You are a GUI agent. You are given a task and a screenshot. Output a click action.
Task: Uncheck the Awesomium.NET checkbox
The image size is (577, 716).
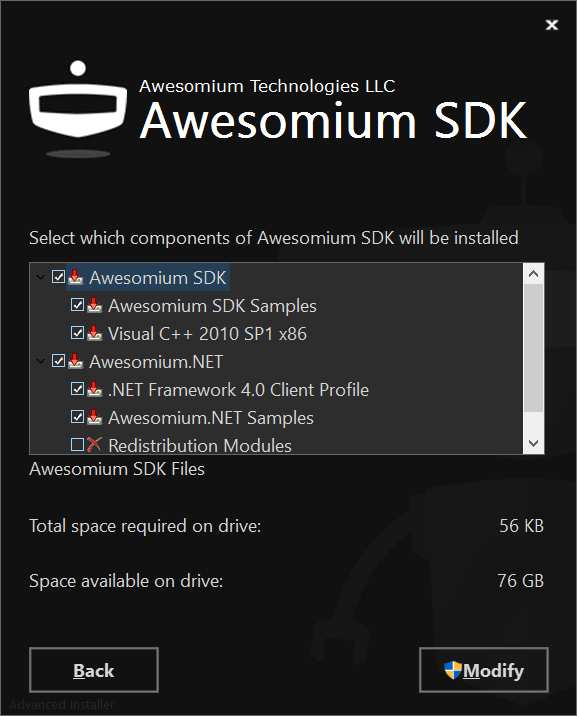[58, 361]
